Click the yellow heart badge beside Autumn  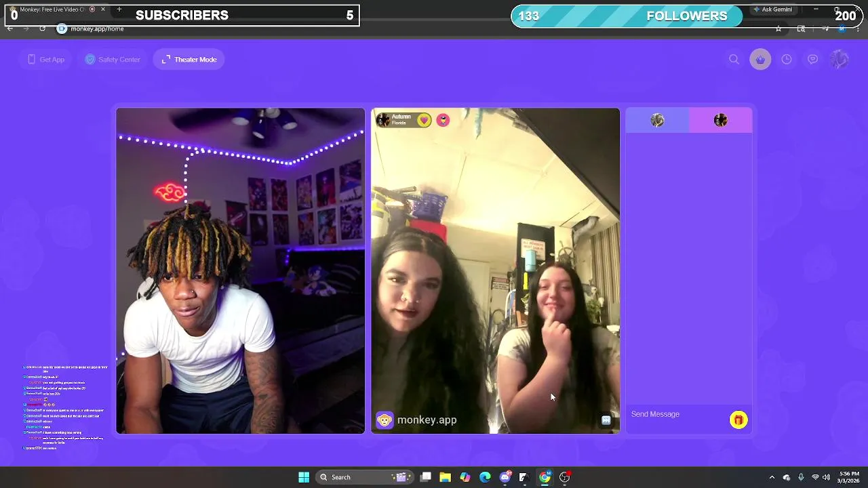(424, 120)
